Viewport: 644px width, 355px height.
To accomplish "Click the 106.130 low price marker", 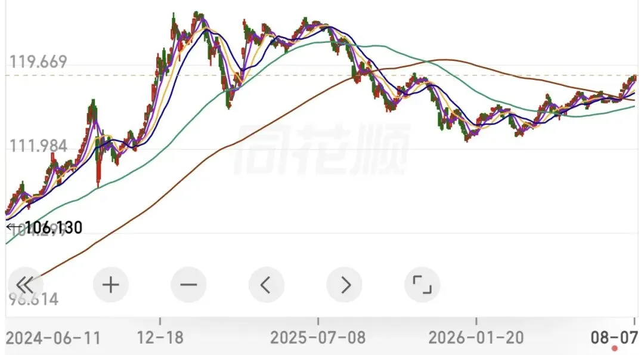I will 54,227.
